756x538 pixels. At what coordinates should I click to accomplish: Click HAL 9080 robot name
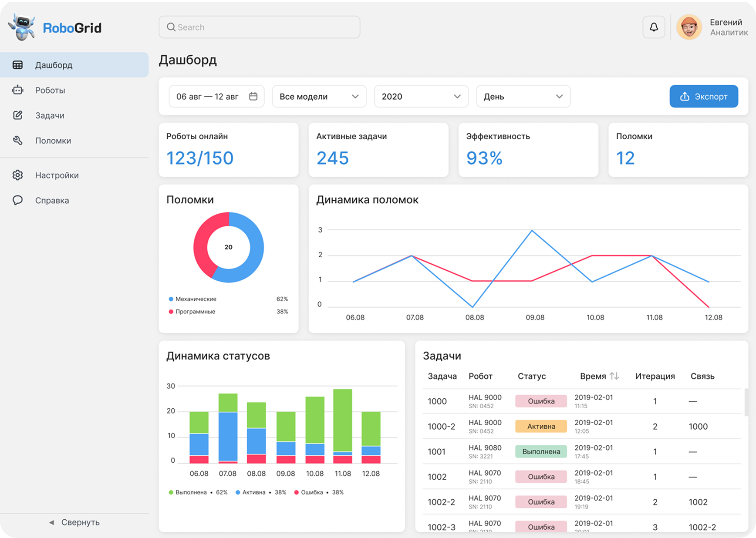(x=485, y=447)
